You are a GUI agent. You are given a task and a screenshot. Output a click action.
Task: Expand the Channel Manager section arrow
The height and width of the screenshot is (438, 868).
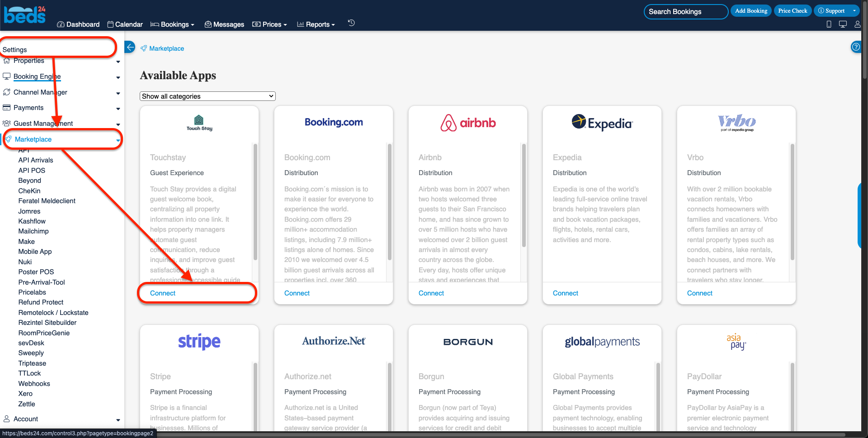[118, 93]
